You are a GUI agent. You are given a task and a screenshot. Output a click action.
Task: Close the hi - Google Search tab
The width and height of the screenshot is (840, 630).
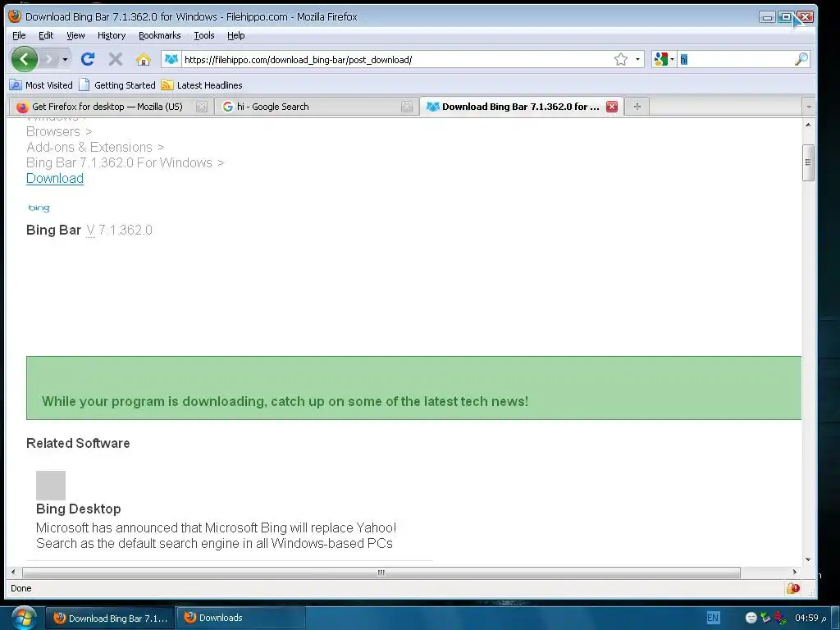407,107
